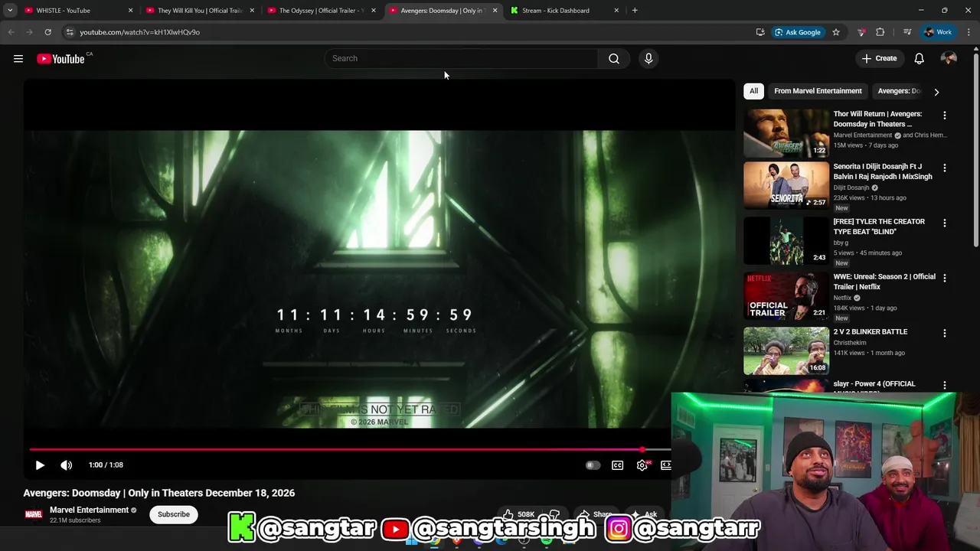Open the tab search dropdown arrow
This screenshot has height=551, width=980.
(10, 11)
